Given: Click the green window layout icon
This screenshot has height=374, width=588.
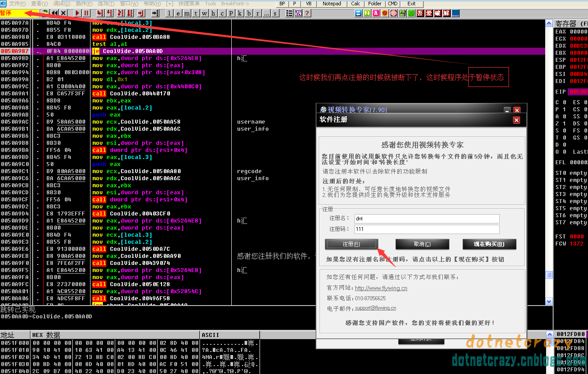Looking at the screenshot, I should coord(411,13).
